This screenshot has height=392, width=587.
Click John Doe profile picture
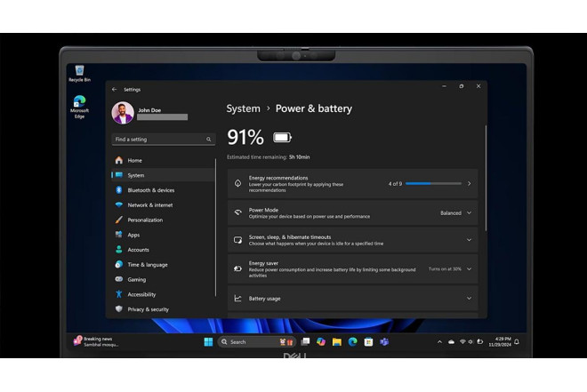123,113
